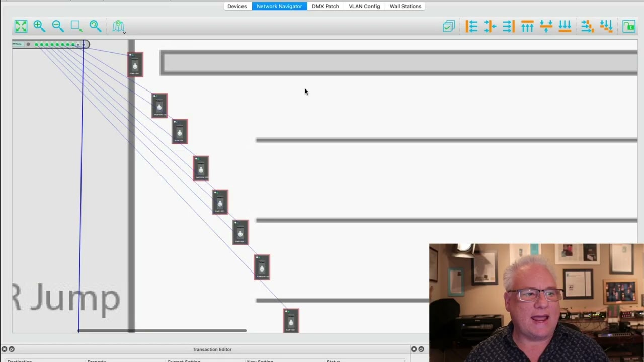Align selected devices to bottom edge
The width and height of the screenshot is (644, 362).
[x=565, y=26]
